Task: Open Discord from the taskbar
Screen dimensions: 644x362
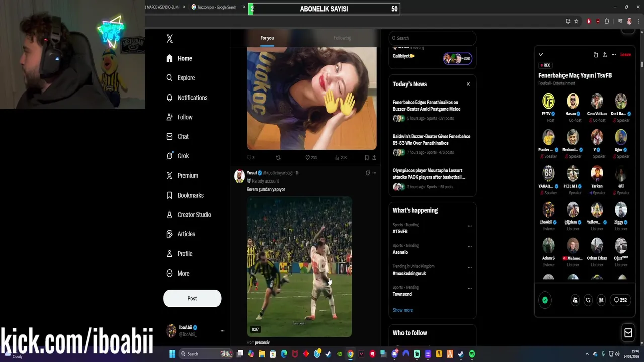Action: pos(394,354)
